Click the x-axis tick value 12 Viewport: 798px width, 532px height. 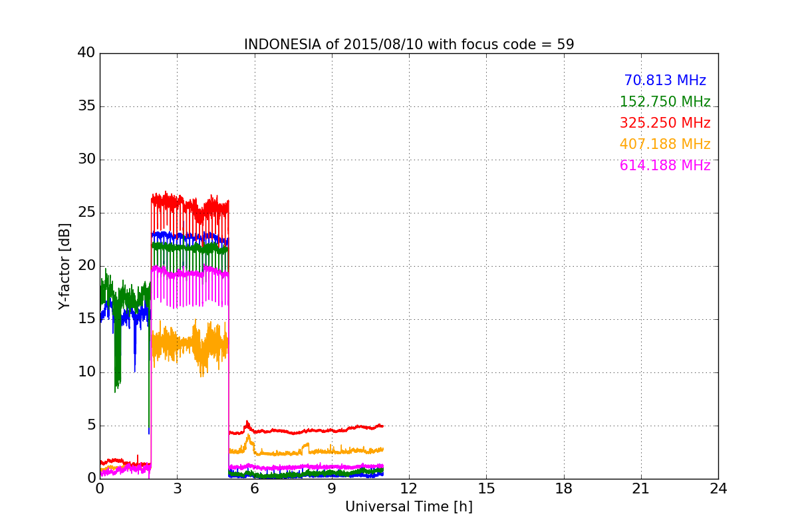tap(409, 489)
